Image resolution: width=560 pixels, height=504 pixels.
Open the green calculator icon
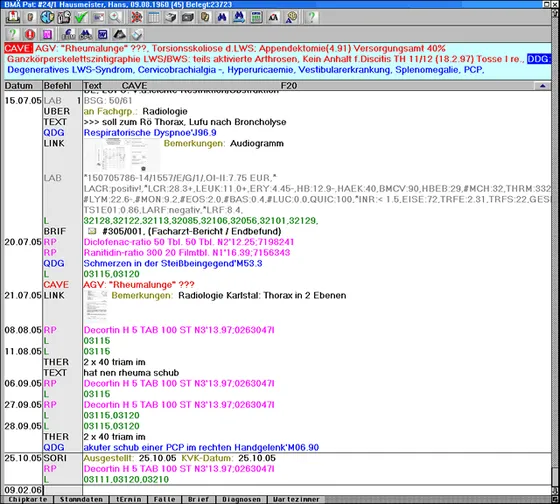click(256, 17)
